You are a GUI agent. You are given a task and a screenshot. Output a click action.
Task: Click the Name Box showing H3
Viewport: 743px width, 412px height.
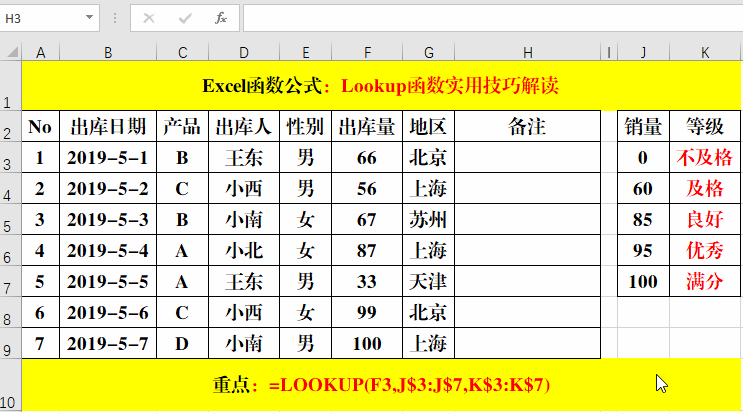(43, 18)
